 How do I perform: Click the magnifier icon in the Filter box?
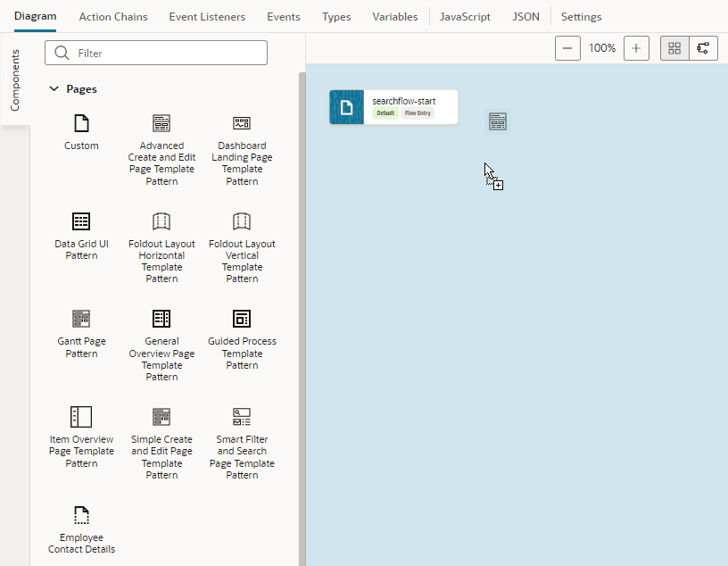pyautogui.click(x=60, y=53)
